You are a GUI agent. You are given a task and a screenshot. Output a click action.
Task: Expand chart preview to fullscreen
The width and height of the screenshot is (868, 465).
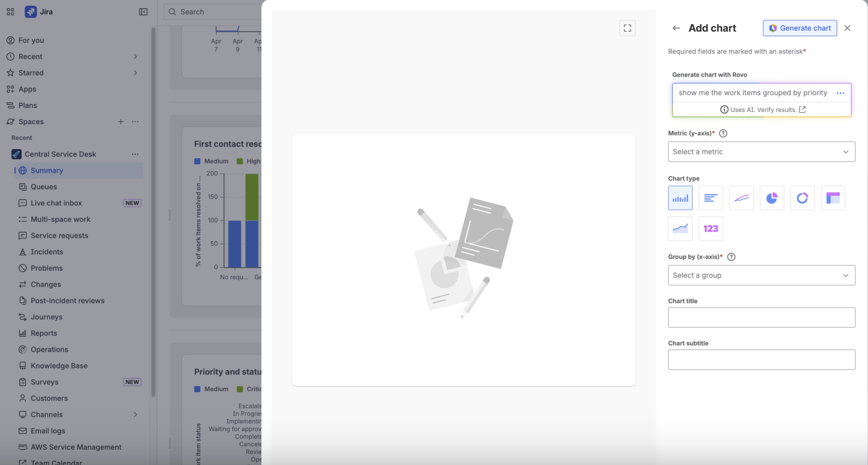[627, 28]
